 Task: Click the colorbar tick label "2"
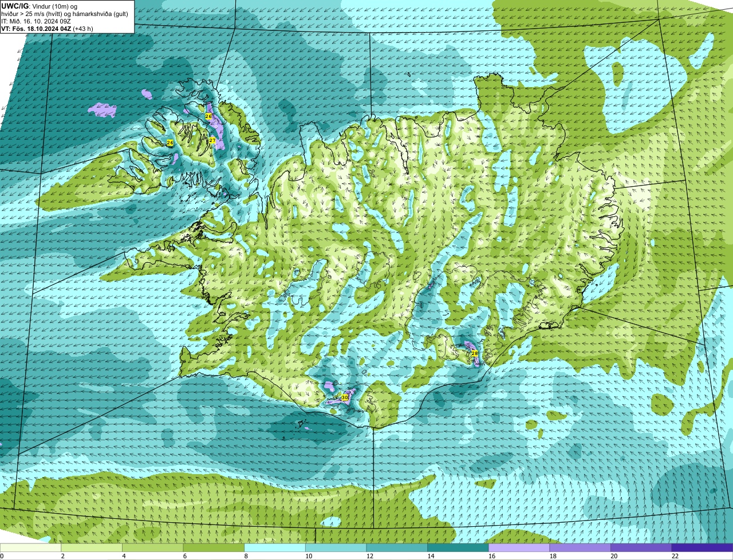click(62, 556)
